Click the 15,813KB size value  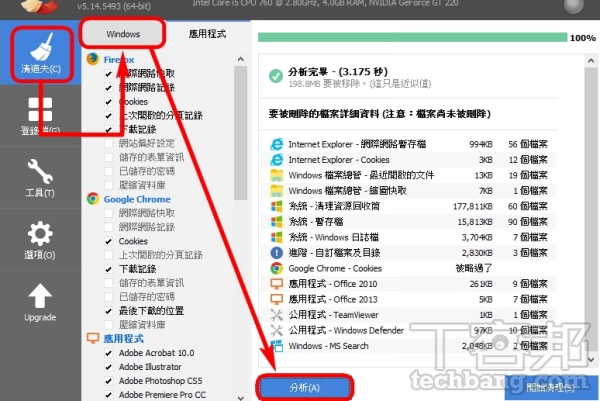(475, 222)
